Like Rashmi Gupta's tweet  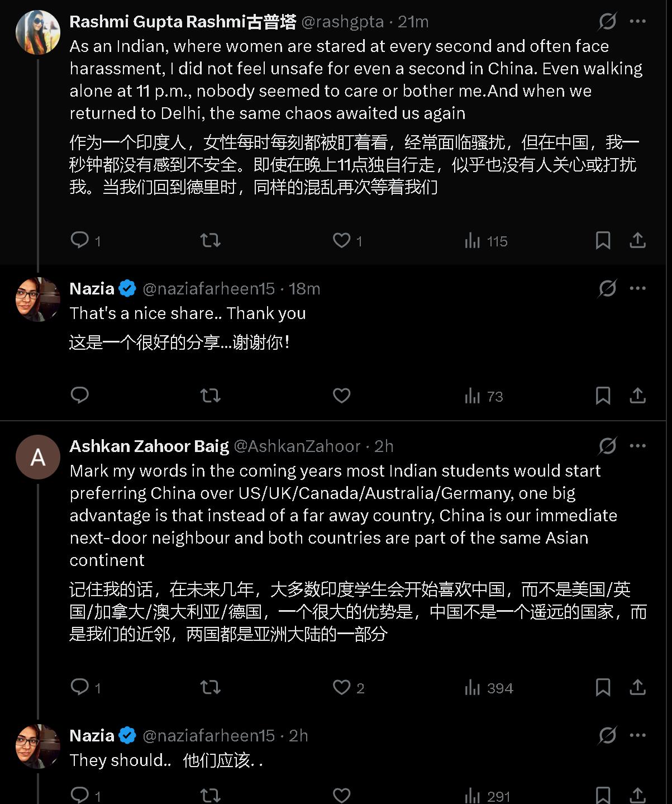[x=341, y=240]
